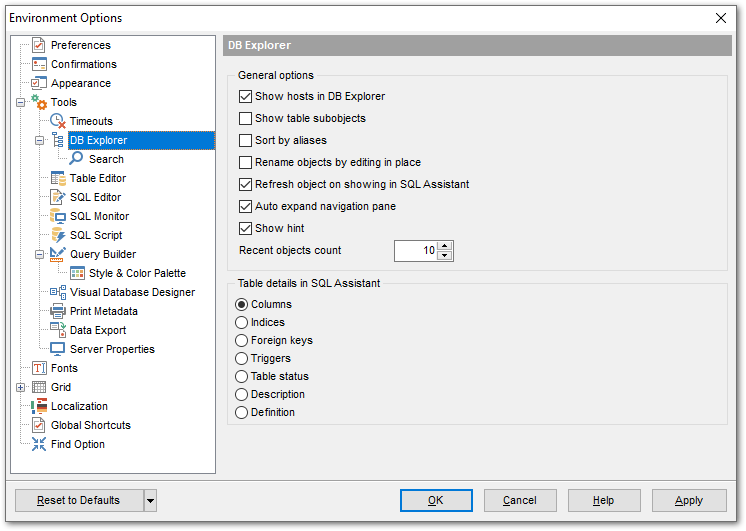The height and width of the screenshot is (531, 746).
Task: Uncheck Auto expand navigation pane
Action: coord(246,207)
